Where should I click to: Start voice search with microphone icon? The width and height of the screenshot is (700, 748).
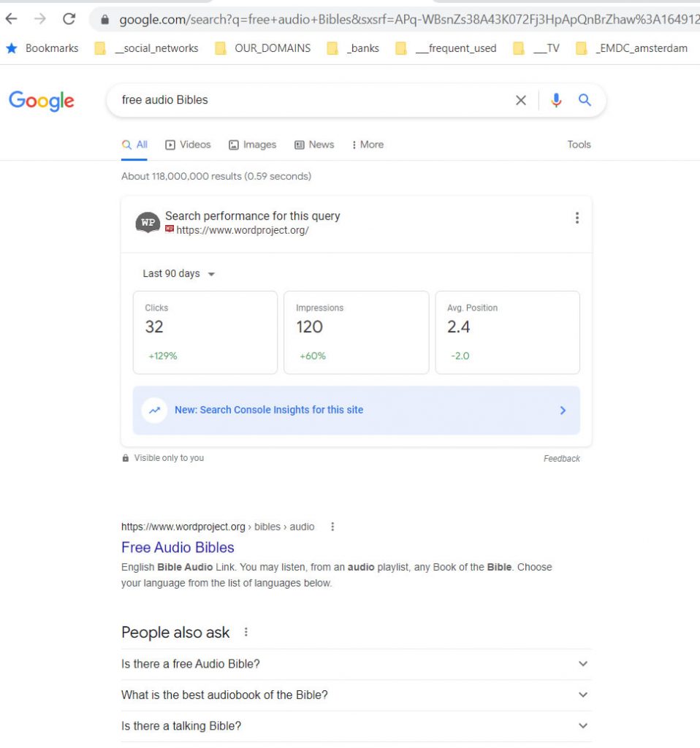556,100
